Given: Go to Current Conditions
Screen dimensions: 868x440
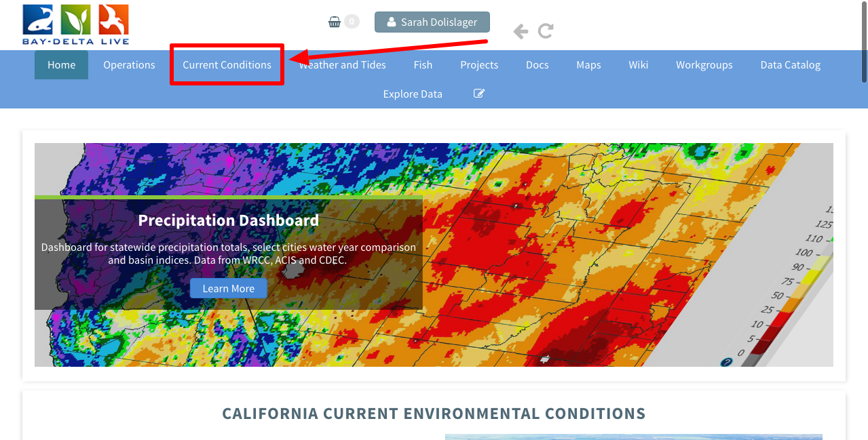Looking at the screenshot, I should [x=227, y=65].
